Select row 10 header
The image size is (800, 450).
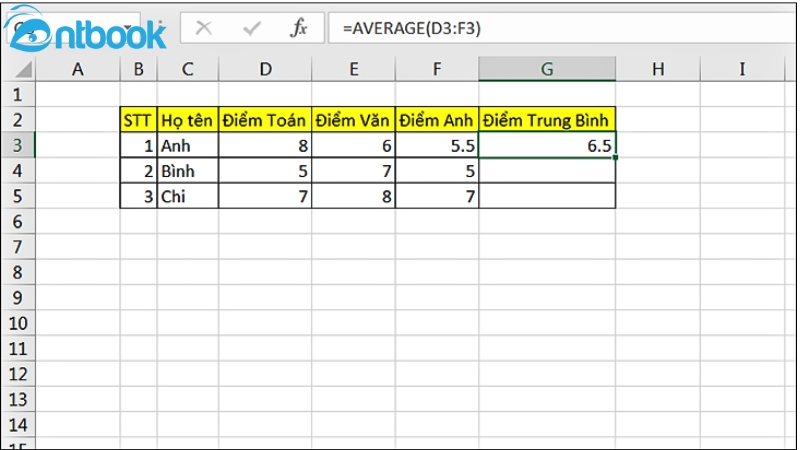pyautogui.click(x=18, y=323)
